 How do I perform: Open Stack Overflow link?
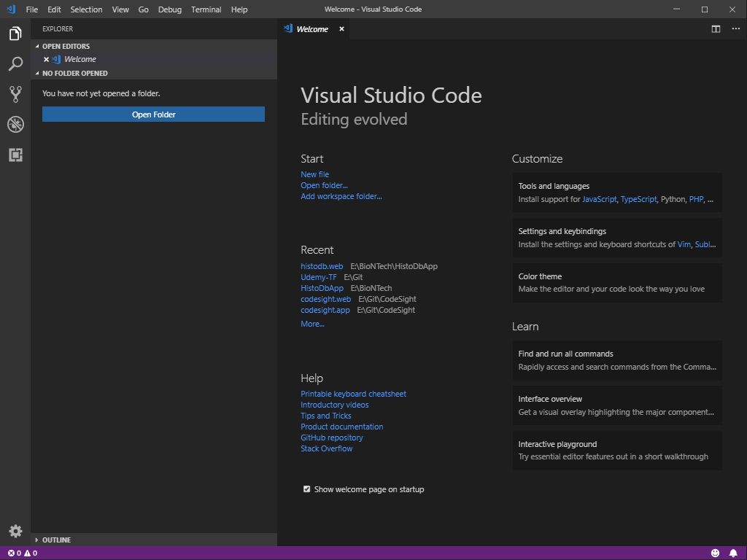(326, 448)
